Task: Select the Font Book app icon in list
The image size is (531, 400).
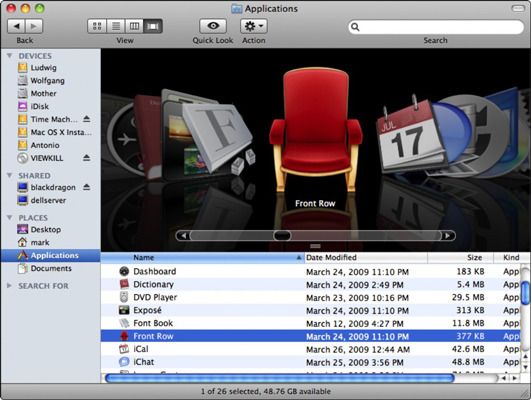Action: click(x=124, y=323)
